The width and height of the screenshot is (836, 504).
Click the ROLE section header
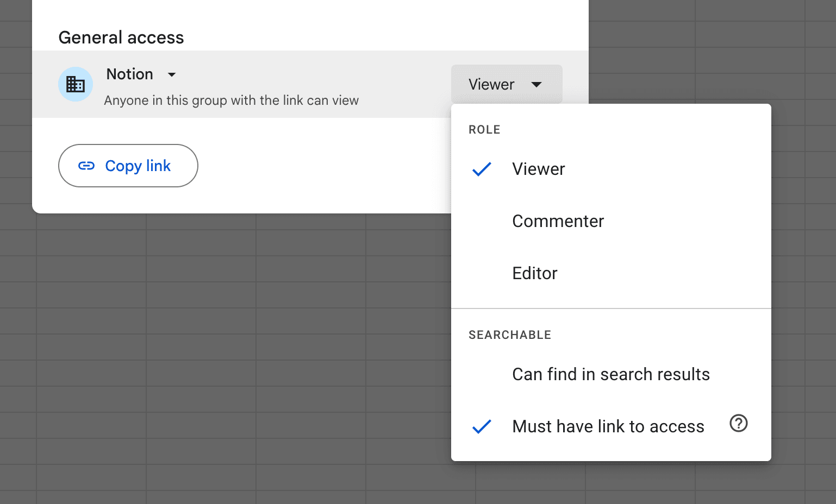click(484, 129)
